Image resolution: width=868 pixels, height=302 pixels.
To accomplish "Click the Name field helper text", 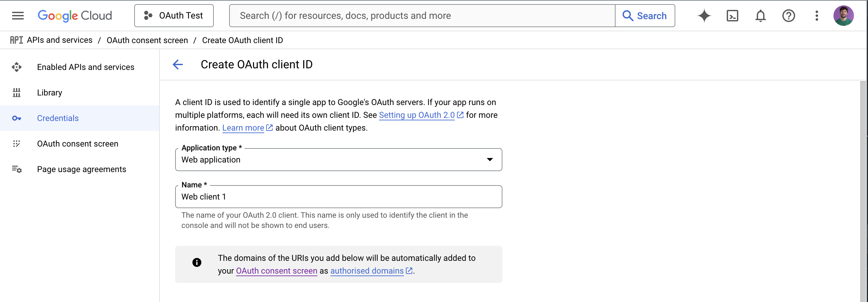I will coord(324,220).
